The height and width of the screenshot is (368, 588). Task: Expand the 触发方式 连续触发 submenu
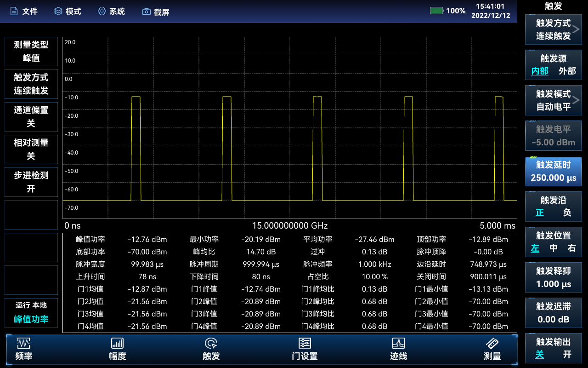pyautogui.click(x=553, y=29)
